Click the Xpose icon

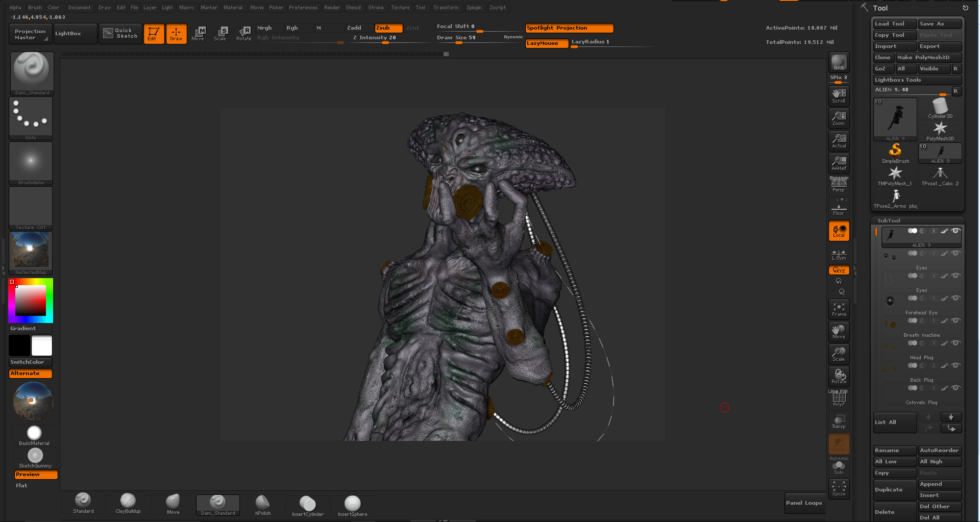(x=839, y=489)
